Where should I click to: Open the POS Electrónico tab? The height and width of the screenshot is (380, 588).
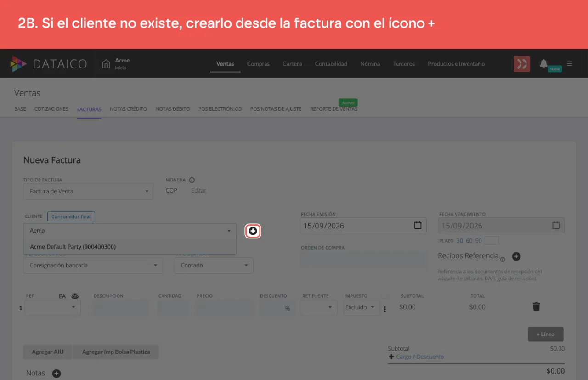pyautogui.click(x=220, y=109)
